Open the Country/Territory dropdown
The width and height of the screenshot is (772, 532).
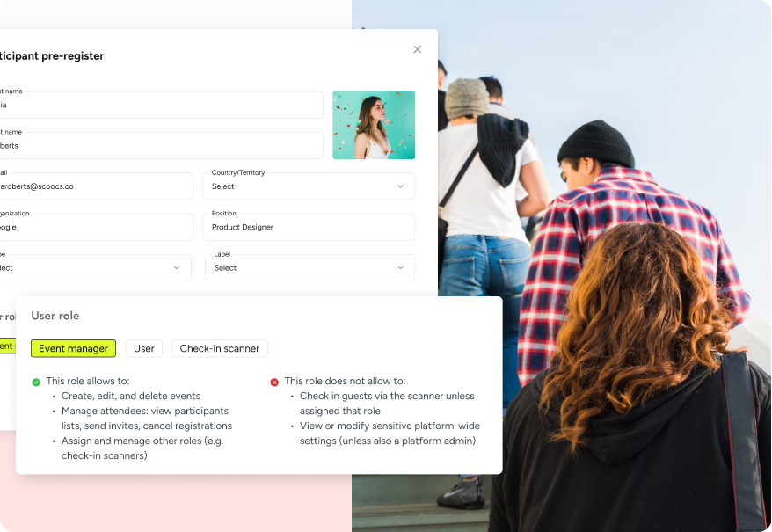[309, 186]
